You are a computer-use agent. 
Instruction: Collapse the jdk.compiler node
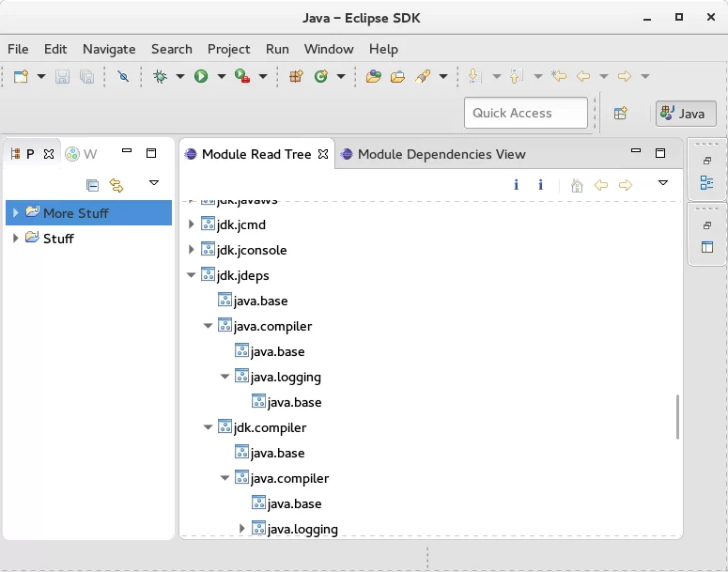point(208,427)
